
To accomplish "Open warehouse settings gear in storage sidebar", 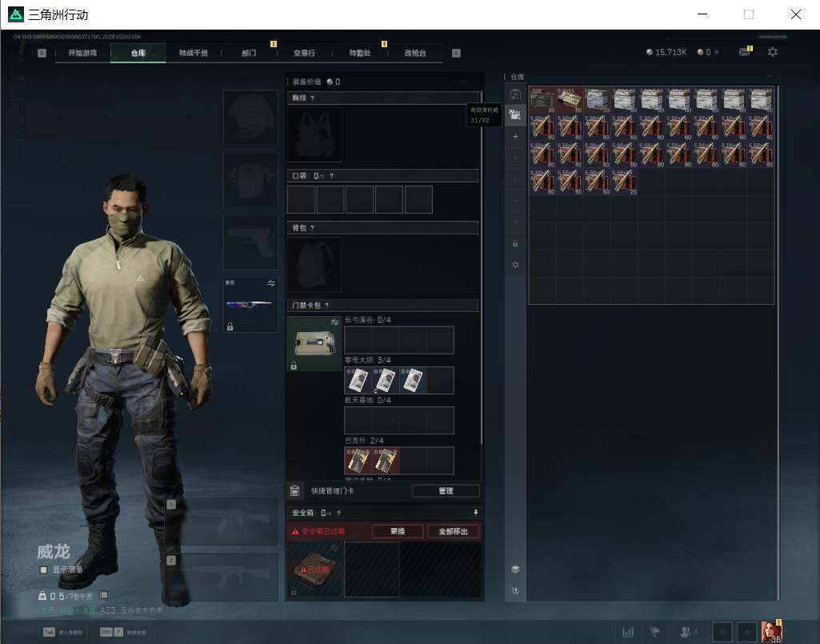I will point(515,265).
